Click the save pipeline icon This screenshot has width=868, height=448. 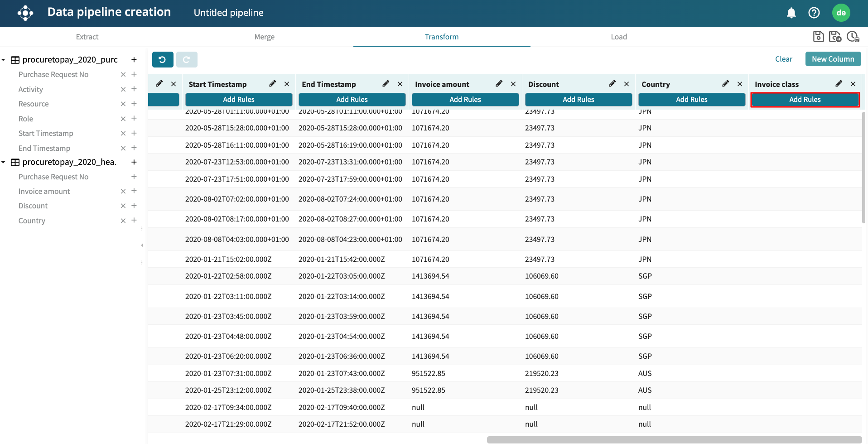(818, 37)
